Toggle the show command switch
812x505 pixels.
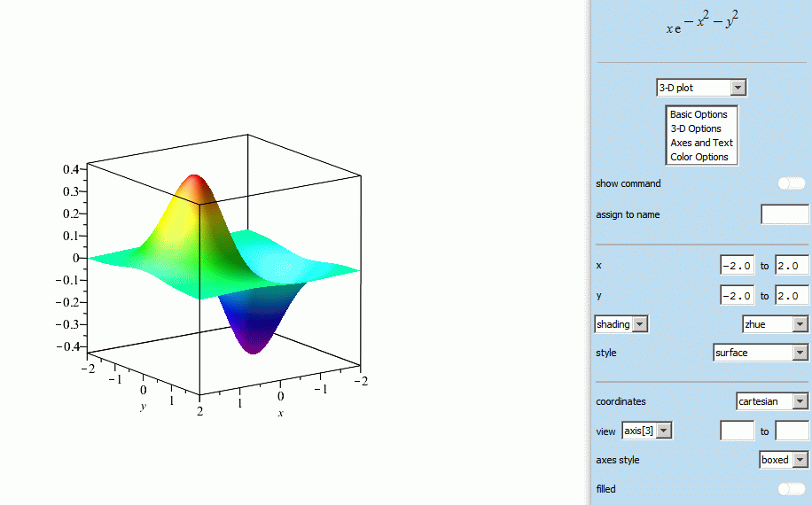pos(791,183)
